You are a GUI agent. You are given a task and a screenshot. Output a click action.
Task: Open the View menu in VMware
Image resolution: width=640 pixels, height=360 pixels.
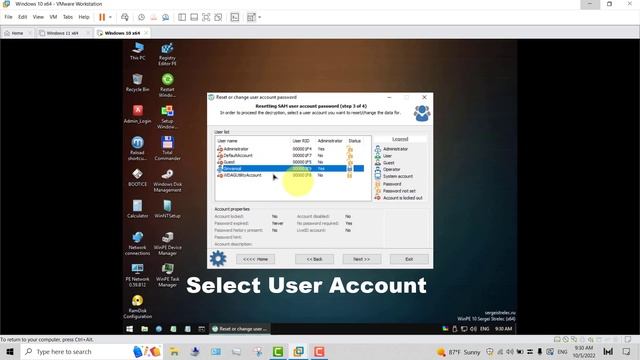[38, 17]
